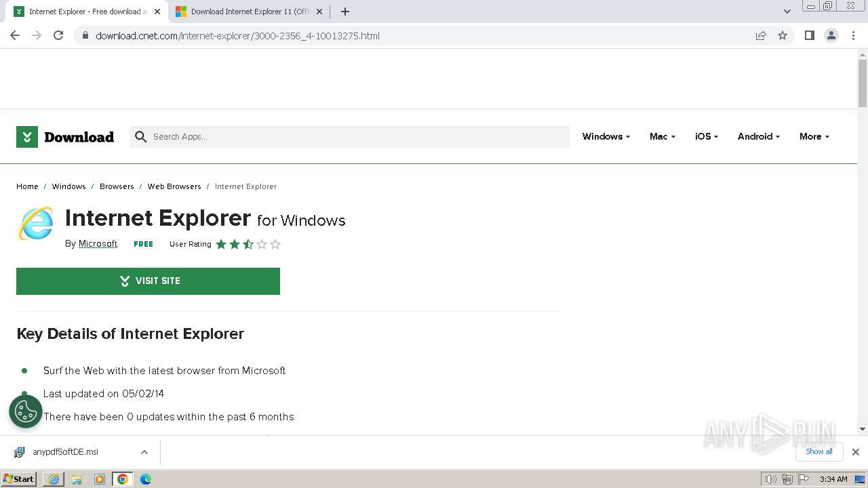This screenshot has height=488, width=868.
Task: Open anypdfSoftDE.msi download options arrow
Action: [x=144, y=452]
